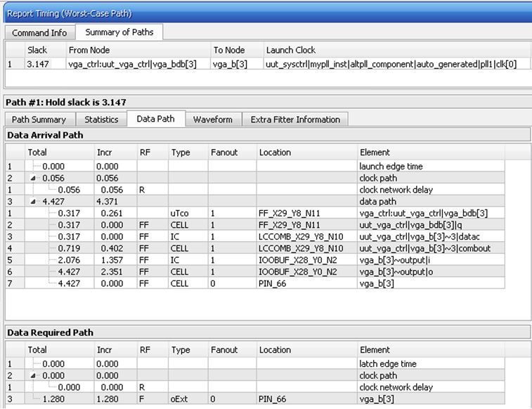
Task: Open Extra Fitter Information tab
Action: (295, 119)
